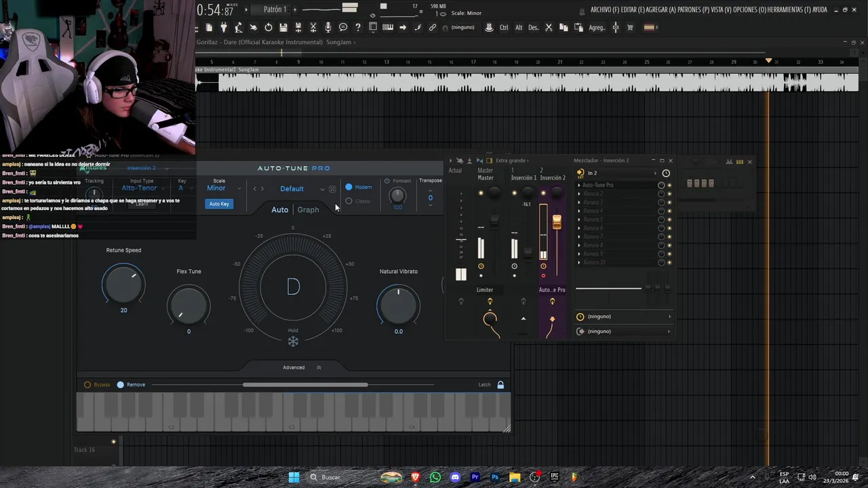Toggle Ranura 2 slot enable circle
The height and width of the screenshot is (488, 868).
pos(661,194)
